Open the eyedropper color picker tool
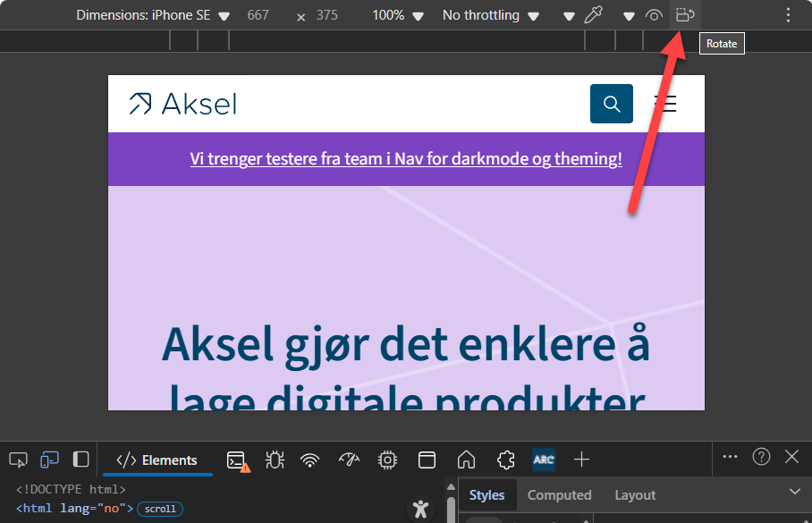This screenshot has height=523, width=812. point(593,14)
